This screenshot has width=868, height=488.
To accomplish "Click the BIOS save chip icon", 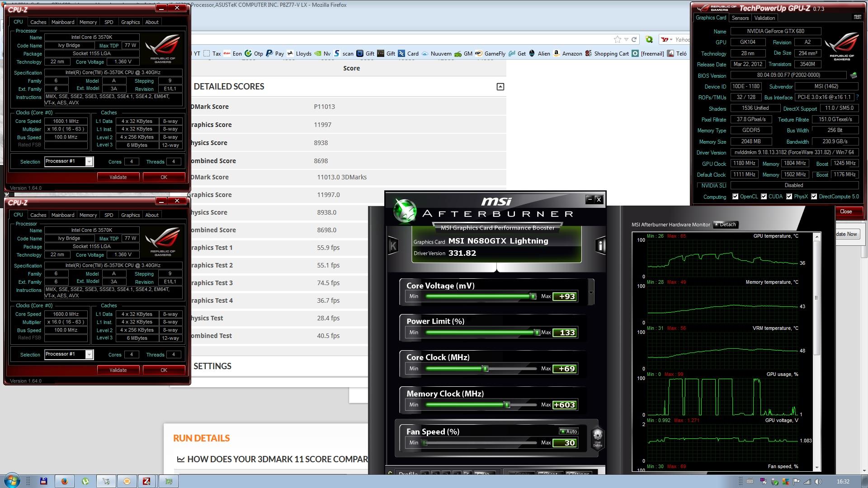I will pos(854,75).
